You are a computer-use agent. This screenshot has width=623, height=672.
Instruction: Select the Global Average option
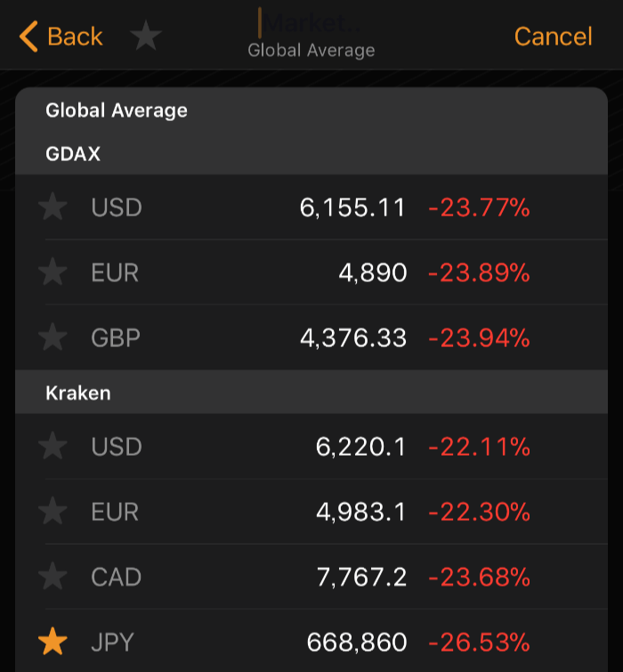pos(117,110)
